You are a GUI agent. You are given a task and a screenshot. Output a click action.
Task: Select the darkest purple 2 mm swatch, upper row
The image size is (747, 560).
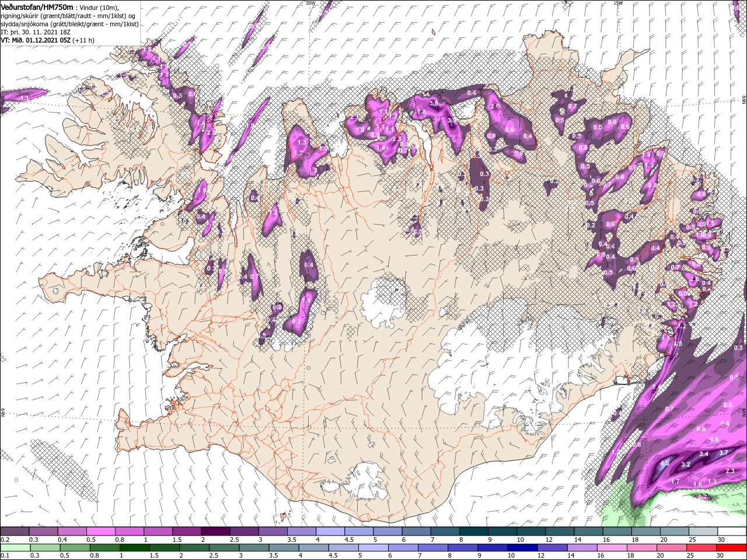(215, 532)
